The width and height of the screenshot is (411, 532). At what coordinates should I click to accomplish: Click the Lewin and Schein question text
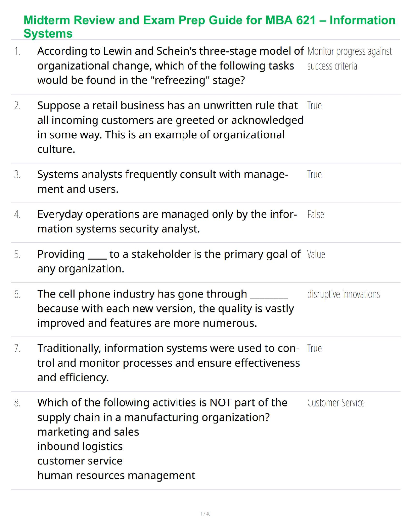point(170,66)
